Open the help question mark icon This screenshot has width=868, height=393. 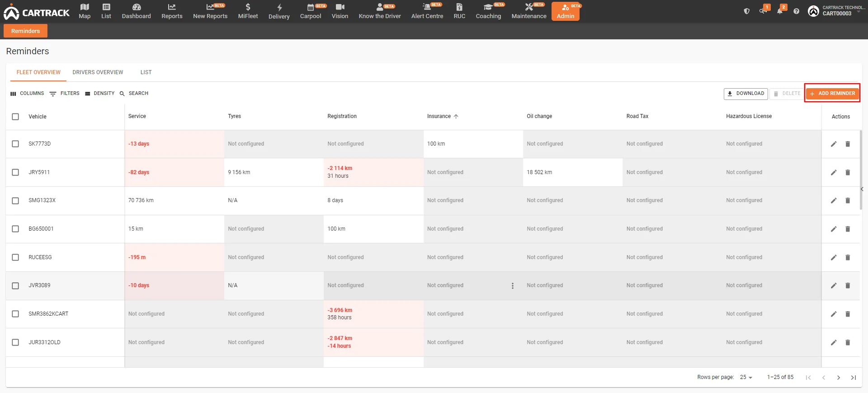[796, 11]
